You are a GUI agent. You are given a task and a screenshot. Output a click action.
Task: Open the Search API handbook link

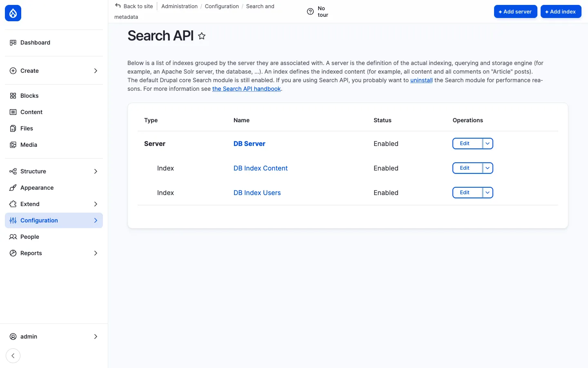(247, 89)
